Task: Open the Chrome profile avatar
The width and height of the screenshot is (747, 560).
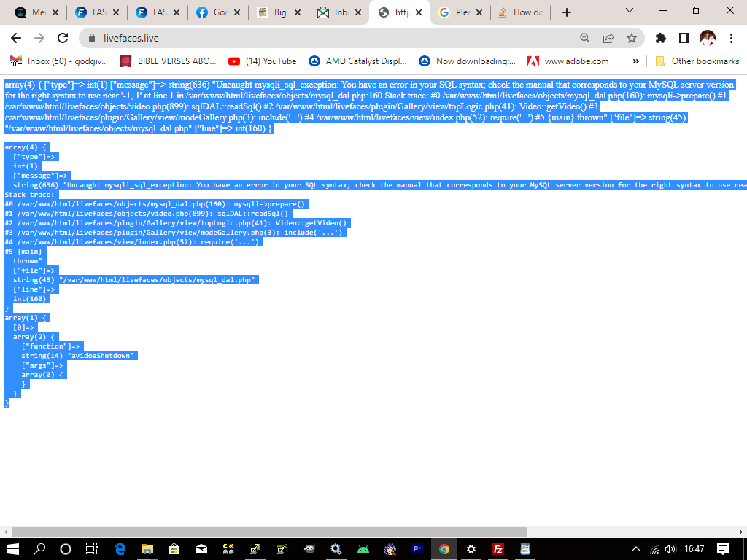Action: pyautogui.click(x=708, y=38)
